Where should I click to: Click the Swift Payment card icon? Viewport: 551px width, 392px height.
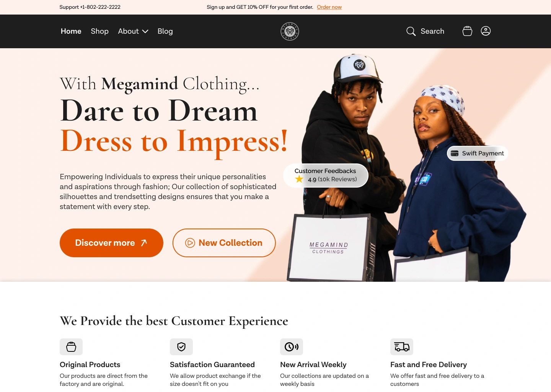(x=455, y=153)
